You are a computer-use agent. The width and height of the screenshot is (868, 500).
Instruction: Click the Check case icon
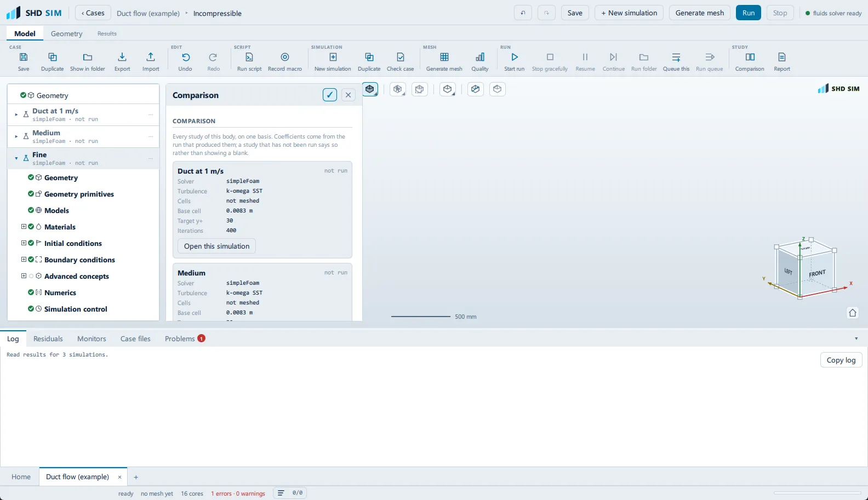tap(401, 57)
